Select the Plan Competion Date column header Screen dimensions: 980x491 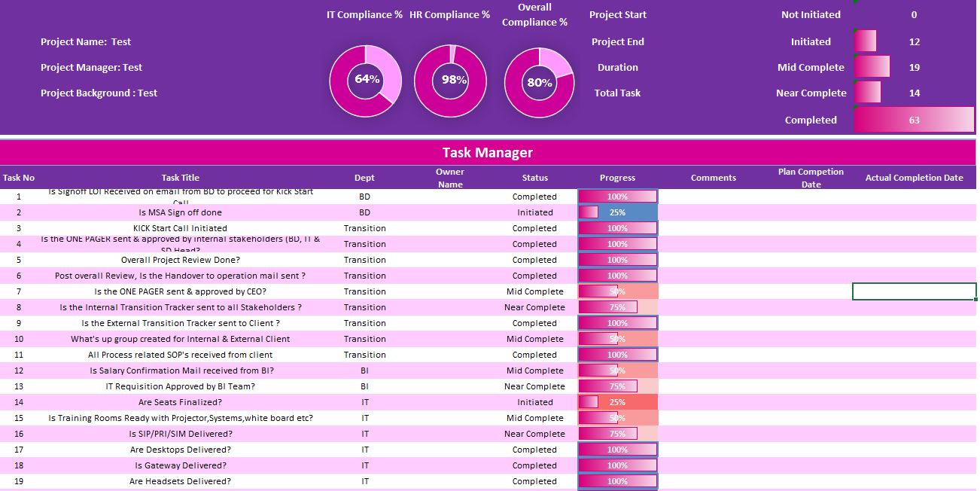(x=811, y=178)
